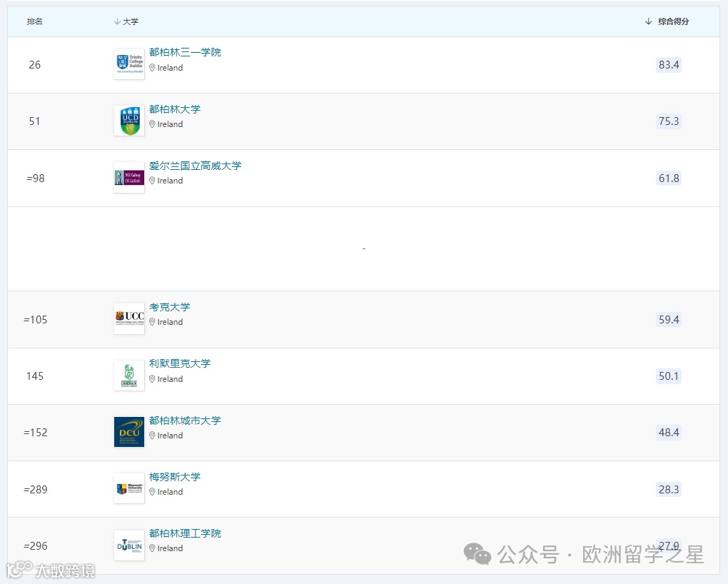The height and width of the screenshot is (584, 728).
Task: Open 都柏林理工学院 link
Action: [185, 533]
